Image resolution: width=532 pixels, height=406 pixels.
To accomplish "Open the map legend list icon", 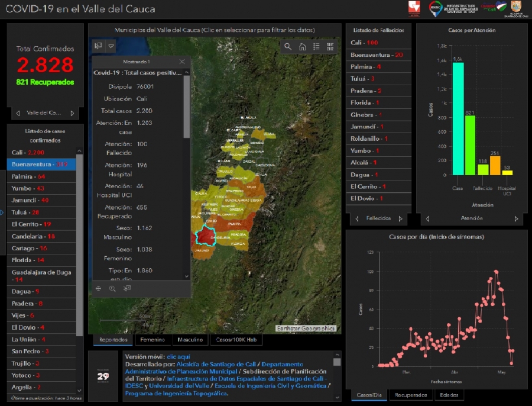I will pyautogui.click(x=316, y=47).
